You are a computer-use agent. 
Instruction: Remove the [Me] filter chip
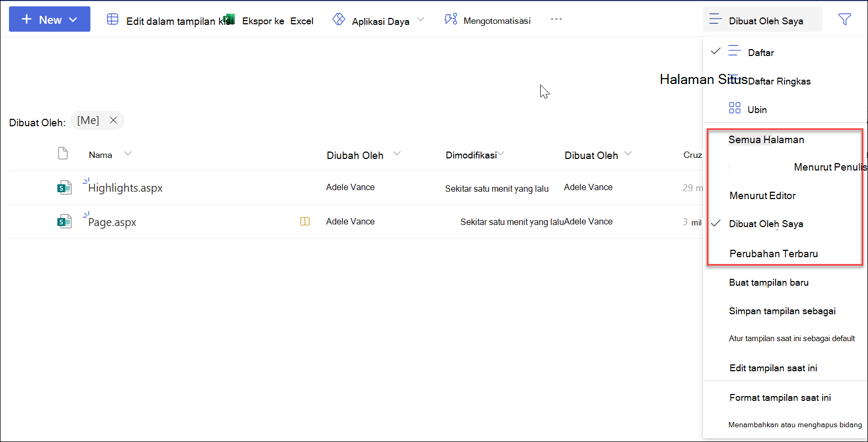coord(113,120)
